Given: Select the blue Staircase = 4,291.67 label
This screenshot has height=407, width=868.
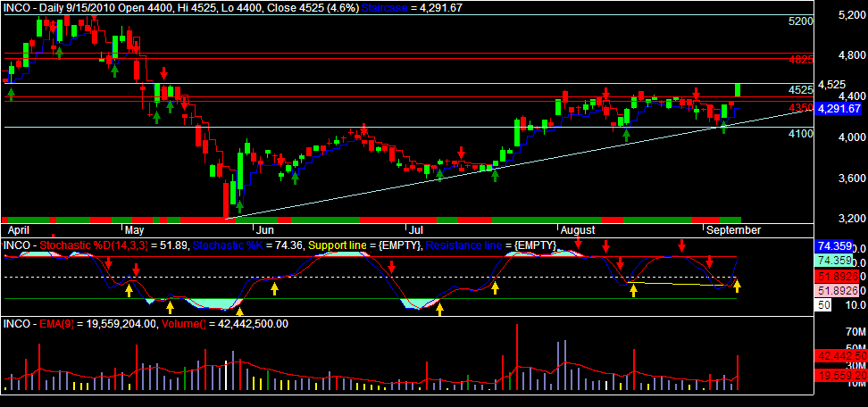Looking at the screenshot, I should click(412, 7).
